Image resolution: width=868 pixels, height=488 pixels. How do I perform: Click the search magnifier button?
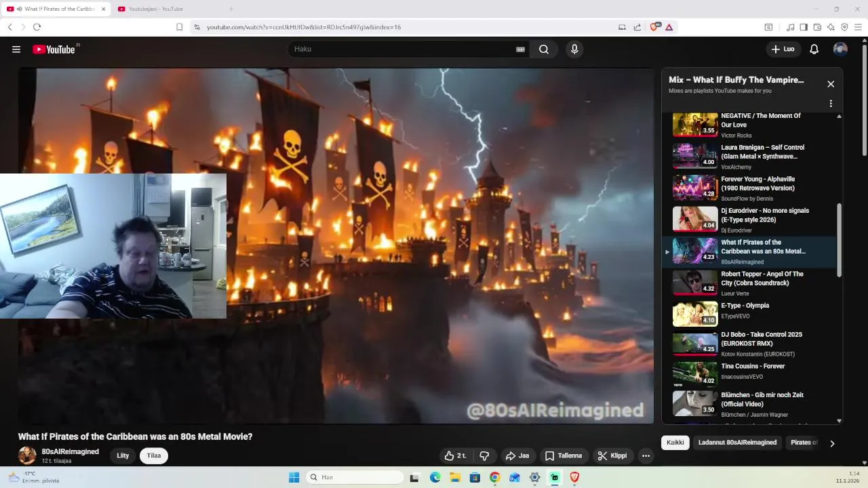point(544,49)
